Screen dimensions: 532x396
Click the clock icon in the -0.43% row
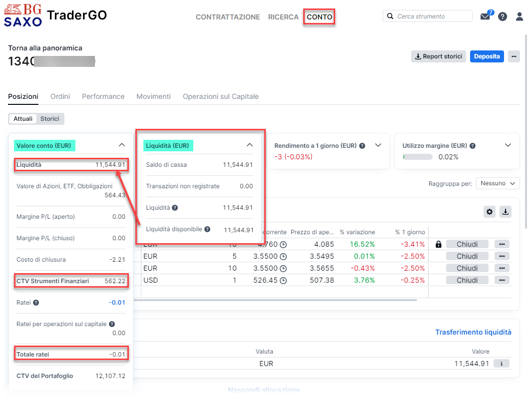click(x=283, y=268)
